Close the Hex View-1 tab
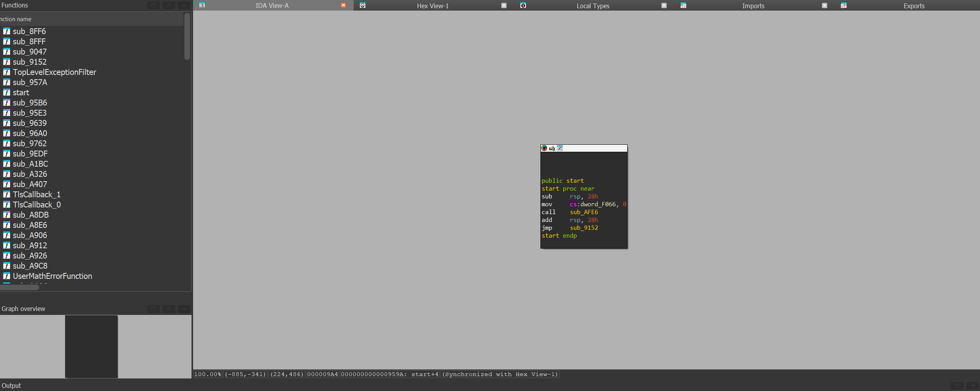This screenshot has width=980, height=391. click(504, 5)
